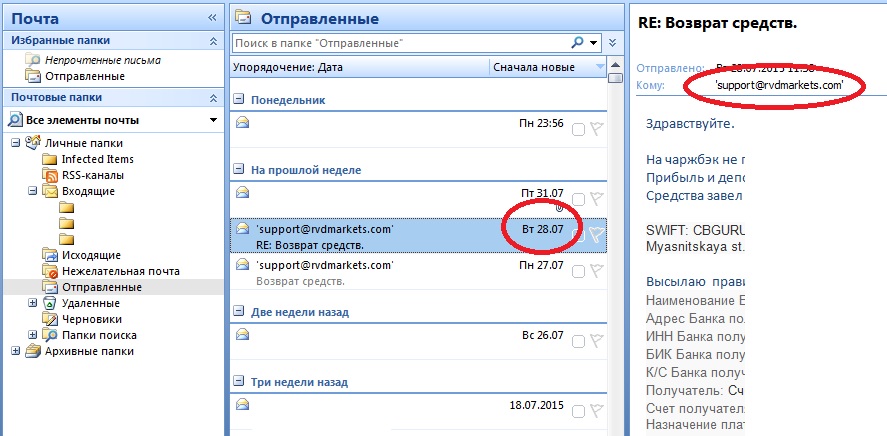Click the message list scrollbar up arrow
Image resolution: width=887 pixels, height=436 pixels.
615,64
